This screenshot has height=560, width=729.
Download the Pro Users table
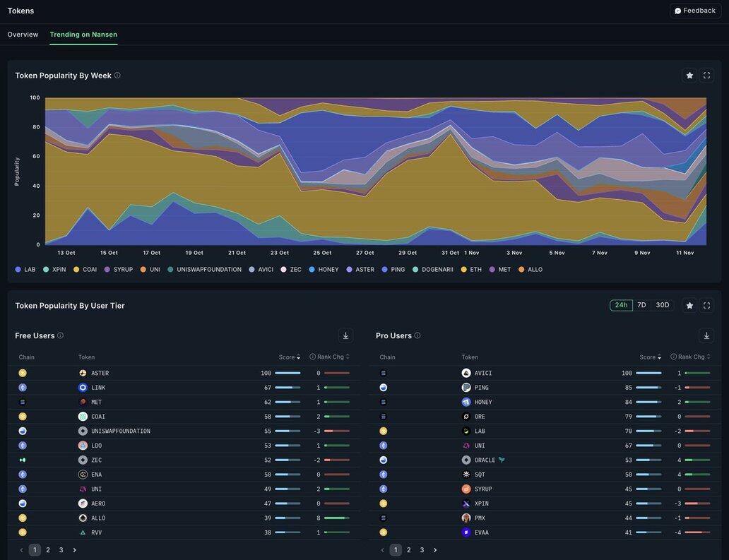pyautogui.click(x=706, y=336)
